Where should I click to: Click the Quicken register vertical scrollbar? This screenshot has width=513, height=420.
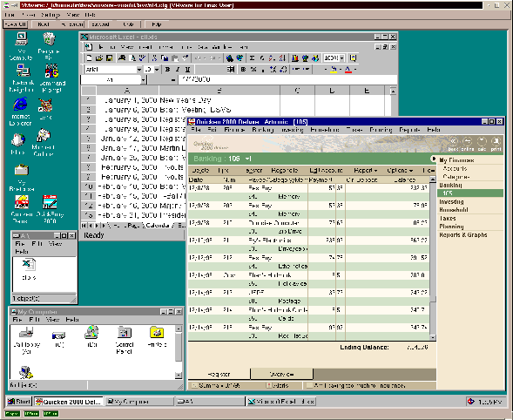pos(433,258)
